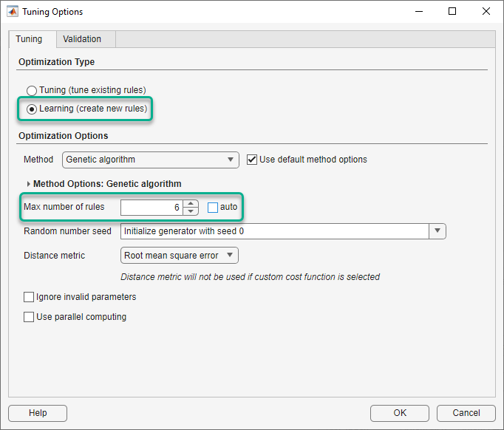The height and width of the screenshot is (430, 504).
Task: Close the Tuning Options dialog
Action: click(486, 12)
